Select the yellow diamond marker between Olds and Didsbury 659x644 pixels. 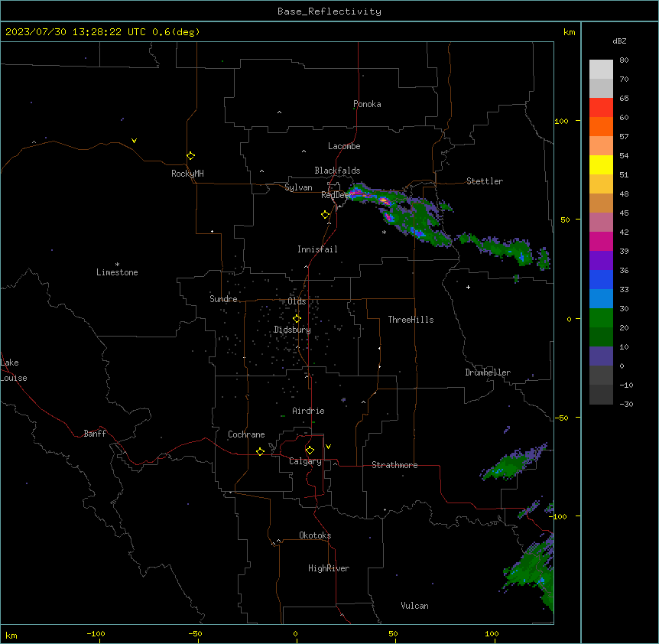(x=297, y=318)
